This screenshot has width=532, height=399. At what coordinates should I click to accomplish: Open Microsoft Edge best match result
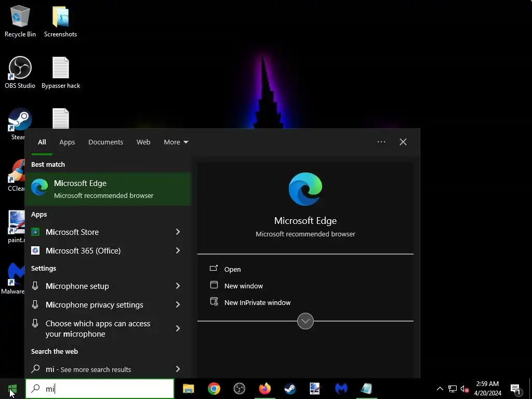coord(108,189)
